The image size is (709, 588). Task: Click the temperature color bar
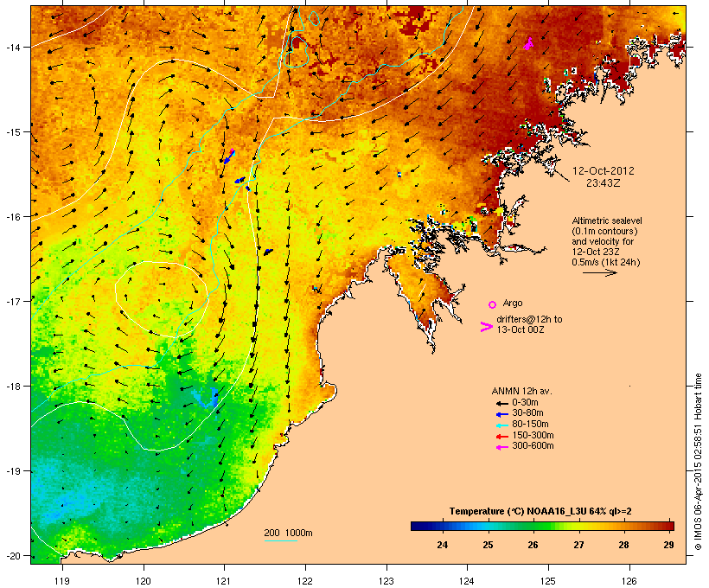pos(542,526)
